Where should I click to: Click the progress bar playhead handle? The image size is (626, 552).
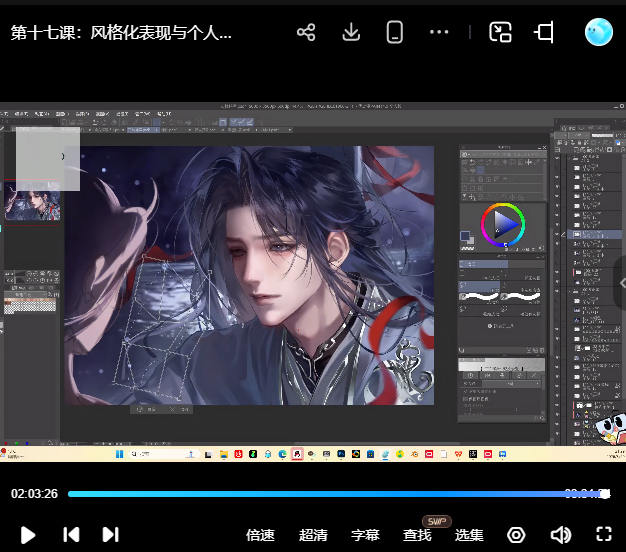(x=606, y=494)
